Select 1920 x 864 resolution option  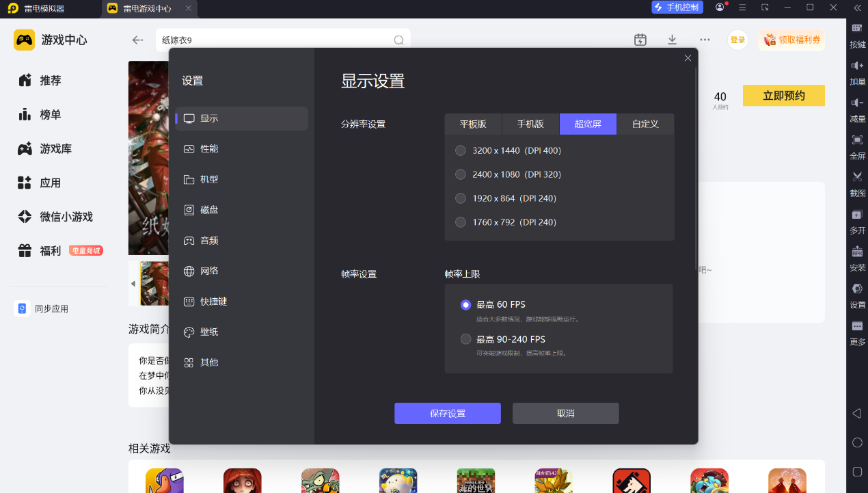(461, 198)
